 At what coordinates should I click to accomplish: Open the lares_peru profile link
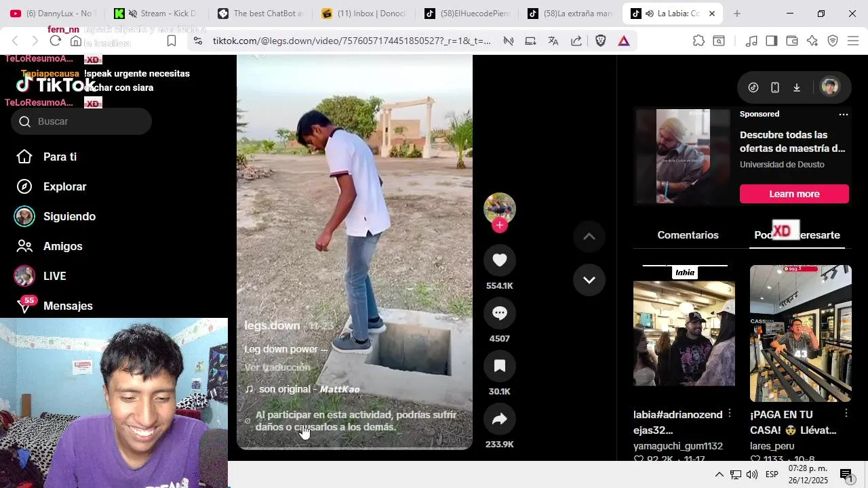pyautogui.click(x=772, y=446)
